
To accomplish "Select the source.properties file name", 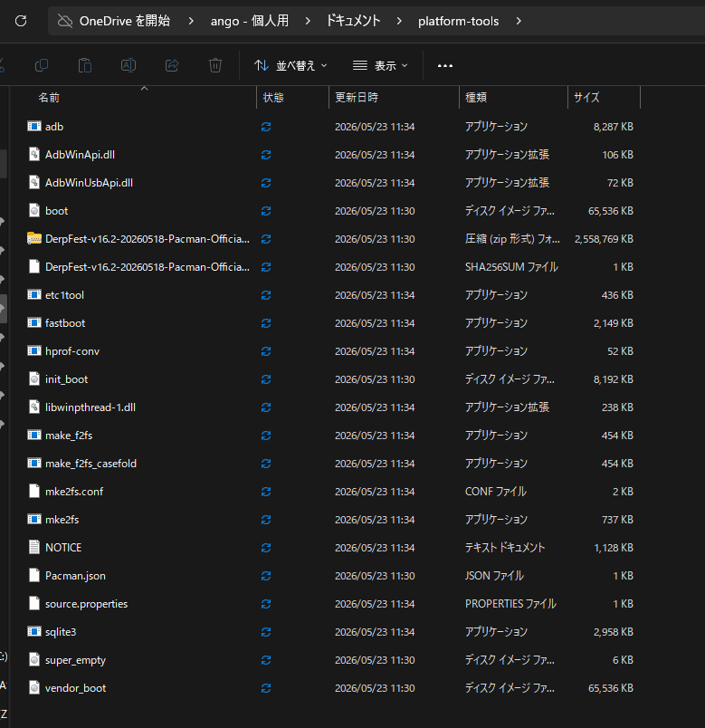I will point(86,604).
